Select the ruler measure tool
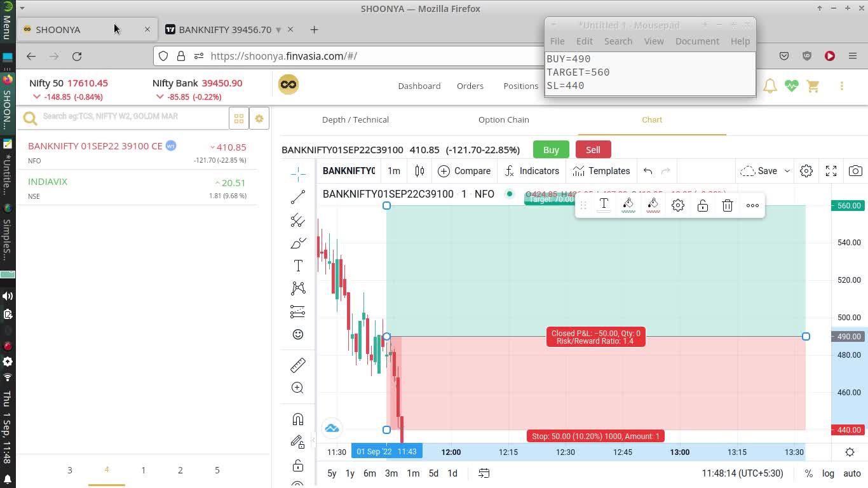The width and height of the screenshot is (868, 488). [x=298, y=365]
